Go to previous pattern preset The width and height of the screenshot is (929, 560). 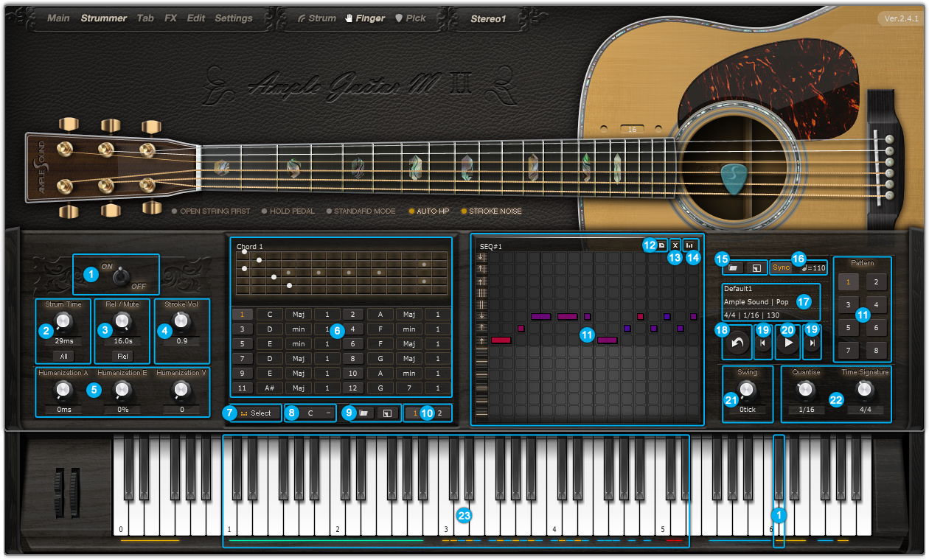pos(763,343)
